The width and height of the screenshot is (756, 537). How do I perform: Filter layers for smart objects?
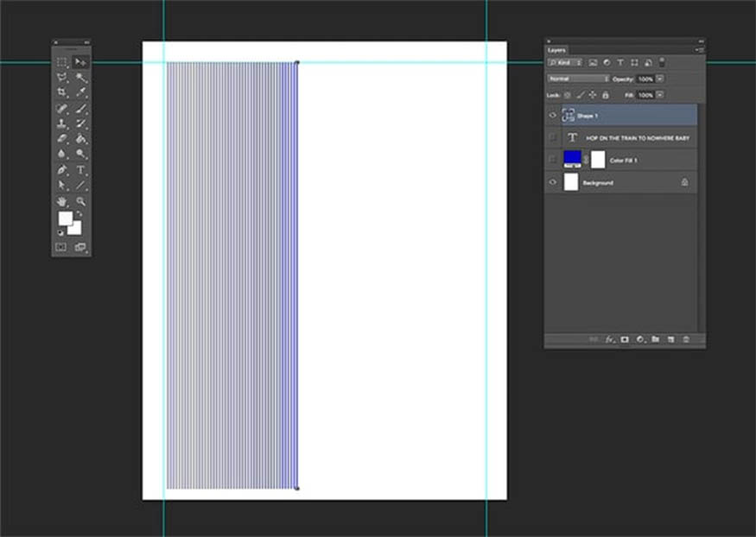point(649,63)
